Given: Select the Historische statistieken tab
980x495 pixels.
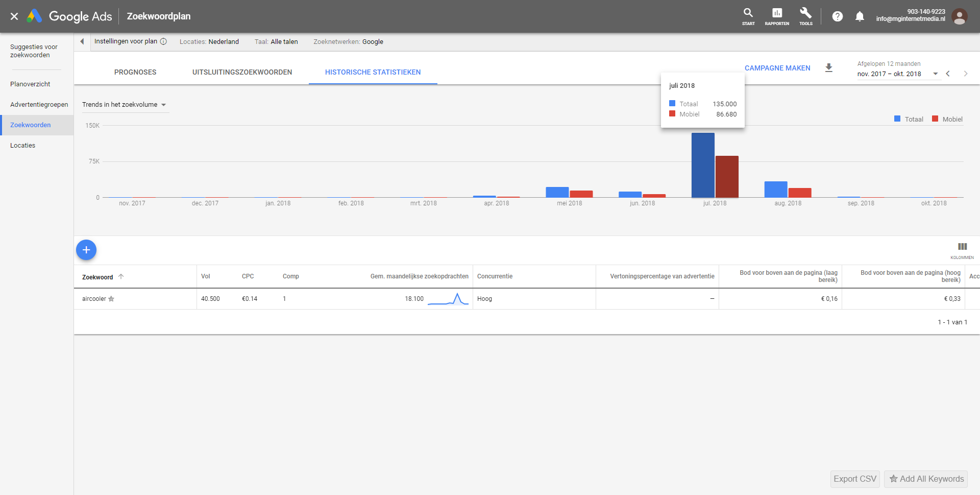Looking at the screenshot, I should tap(373, 72).
